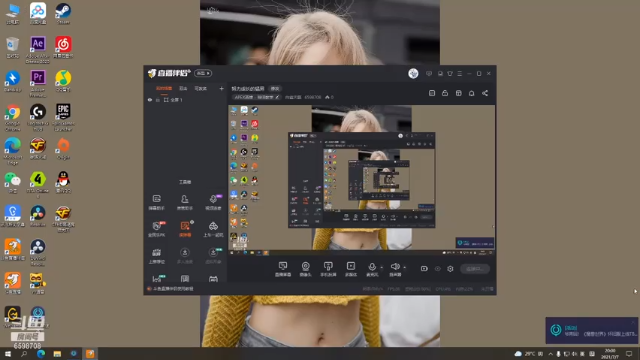Select the first orange scene tab

click(164, 89)
